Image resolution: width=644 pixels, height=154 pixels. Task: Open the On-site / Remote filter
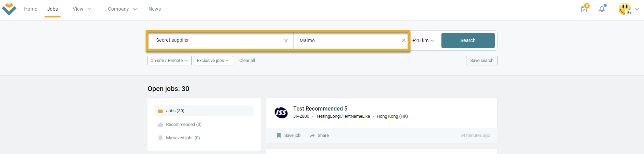point(169,61)
